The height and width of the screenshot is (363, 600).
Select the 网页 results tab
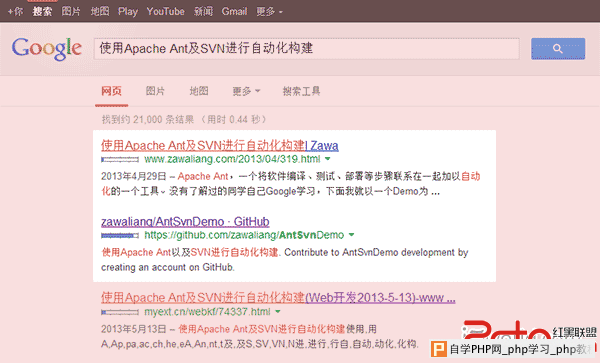pyautogui.click(x=111, y=91)
